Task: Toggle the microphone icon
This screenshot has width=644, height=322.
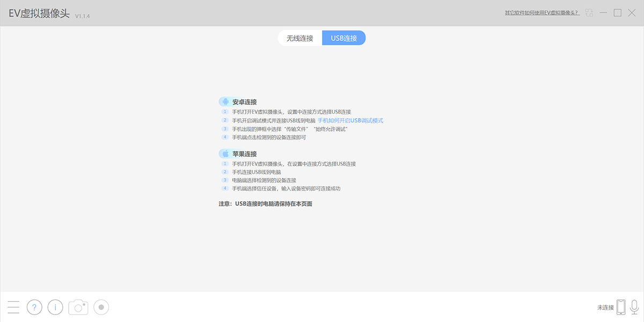Action: click(634, 307)
